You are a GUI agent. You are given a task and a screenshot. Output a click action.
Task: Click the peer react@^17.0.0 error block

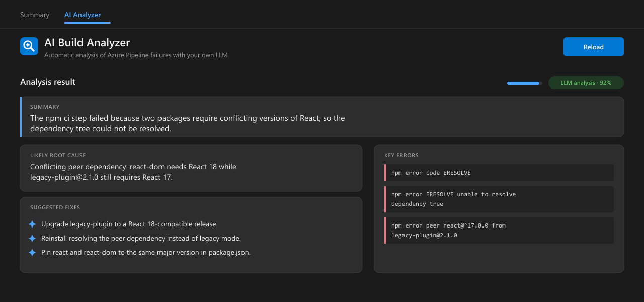499,231
